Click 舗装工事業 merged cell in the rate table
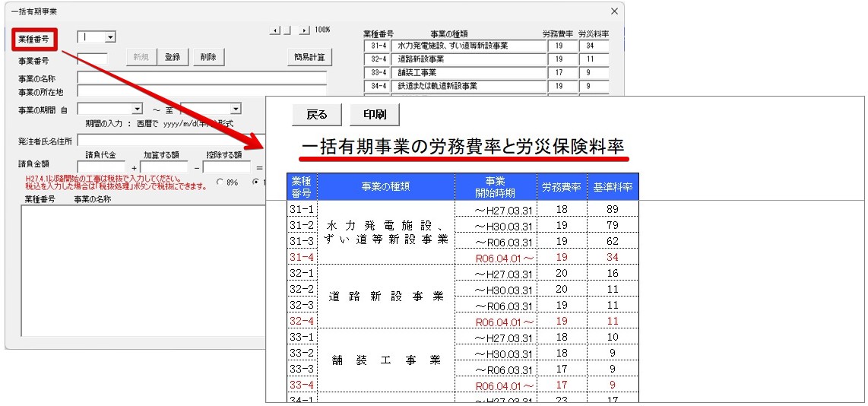The width and height of the screenshot is (868, 406). coord(386,360)
